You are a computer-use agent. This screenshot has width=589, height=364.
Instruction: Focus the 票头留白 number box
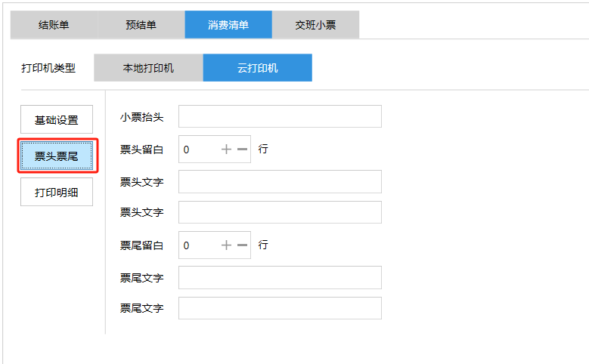click(x=198, y=150)
